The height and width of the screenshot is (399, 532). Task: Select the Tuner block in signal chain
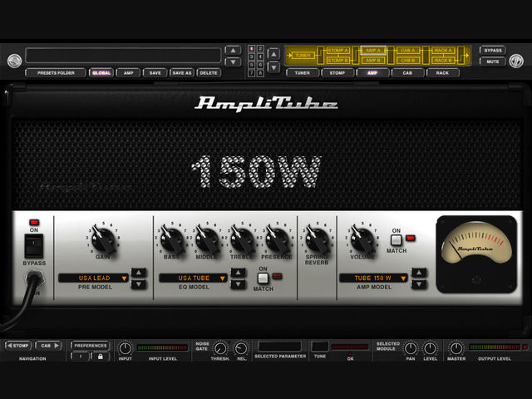(303, 56)
